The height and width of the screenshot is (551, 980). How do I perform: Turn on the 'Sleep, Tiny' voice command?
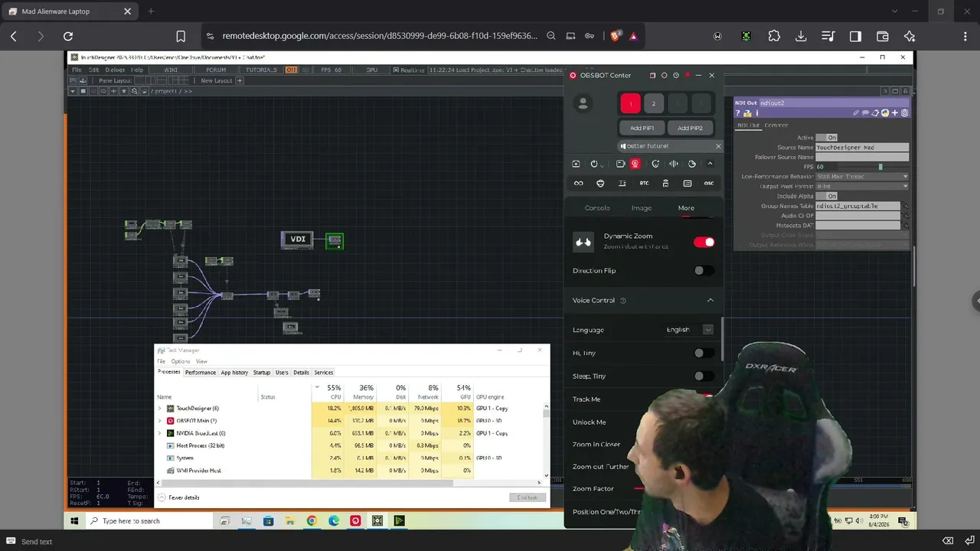704,377
